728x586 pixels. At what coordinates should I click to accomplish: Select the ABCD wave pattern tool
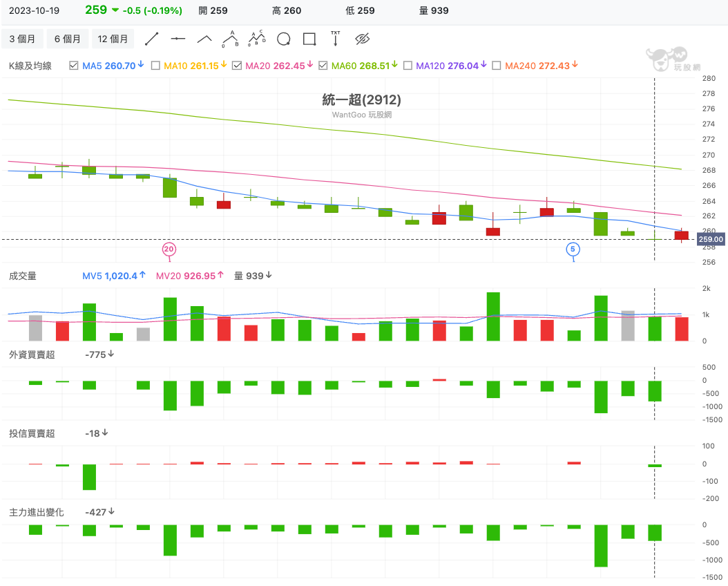(x=257, y=39)
